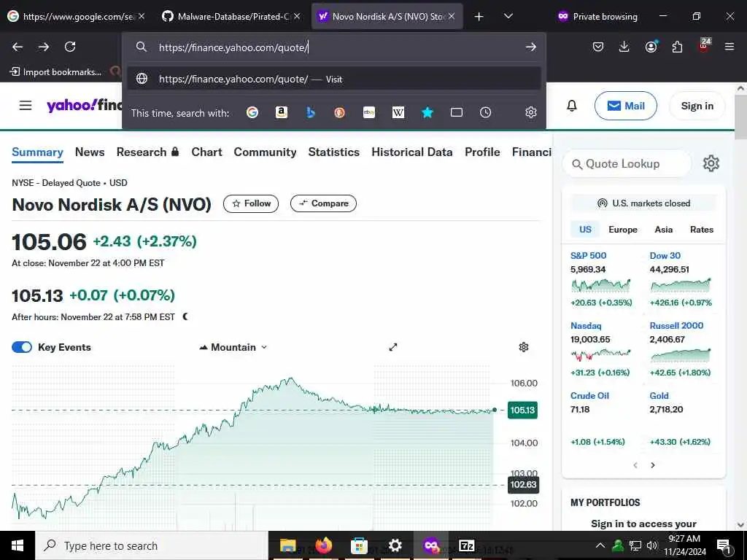Image resolution: width=747 pixels, height=560 pixels.
Task: Open the list all tabs dropdown
Action: tap(508, 16)
